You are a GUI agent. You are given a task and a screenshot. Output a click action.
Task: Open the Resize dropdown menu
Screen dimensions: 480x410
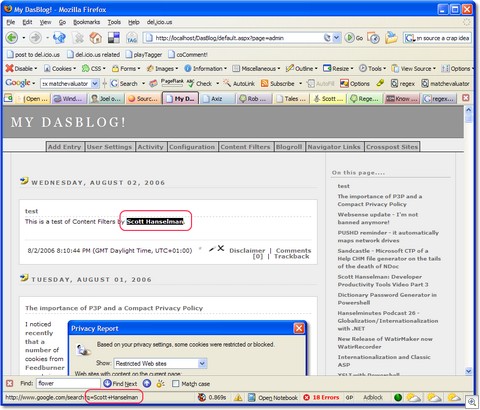pos(338,69)
